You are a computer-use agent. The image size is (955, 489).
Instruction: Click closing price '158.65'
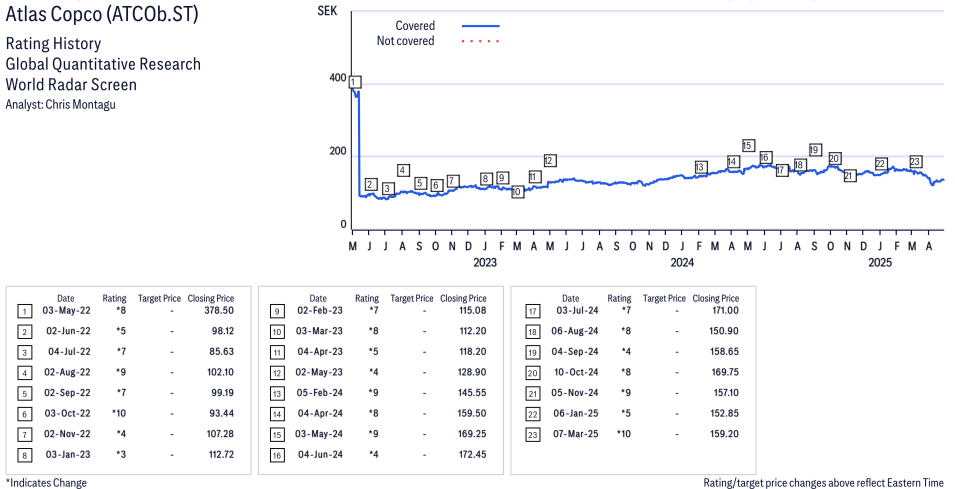[725, 352]
